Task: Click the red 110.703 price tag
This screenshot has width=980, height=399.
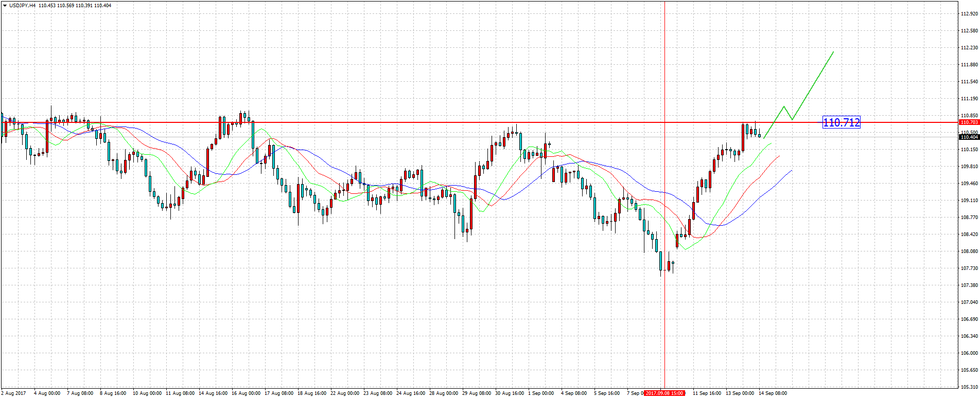Action: tap(969, 122)
